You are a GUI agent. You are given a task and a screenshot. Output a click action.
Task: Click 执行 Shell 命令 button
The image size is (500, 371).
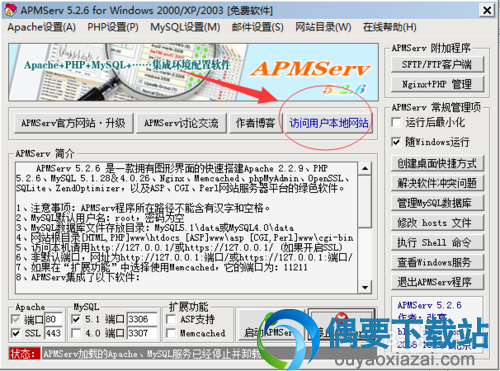[437, 242]
